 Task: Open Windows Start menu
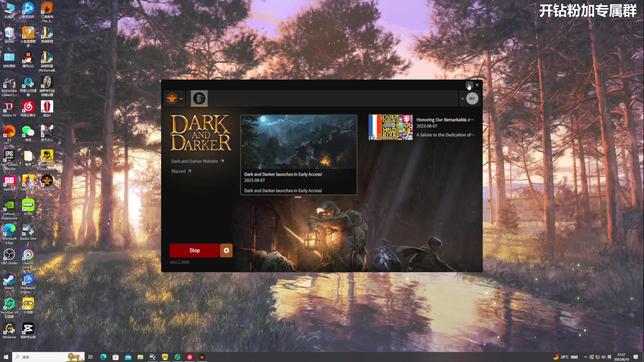6,357
